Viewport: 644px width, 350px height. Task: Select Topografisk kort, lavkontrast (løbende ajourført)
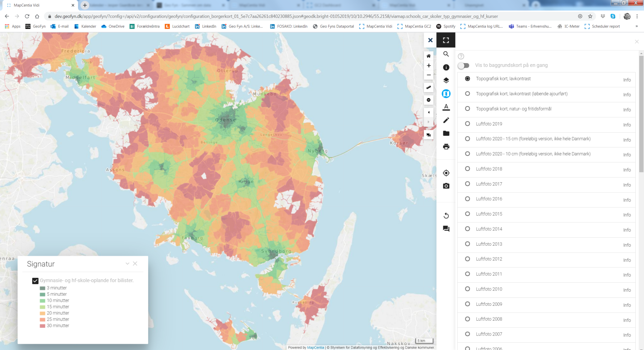[468, 93]
